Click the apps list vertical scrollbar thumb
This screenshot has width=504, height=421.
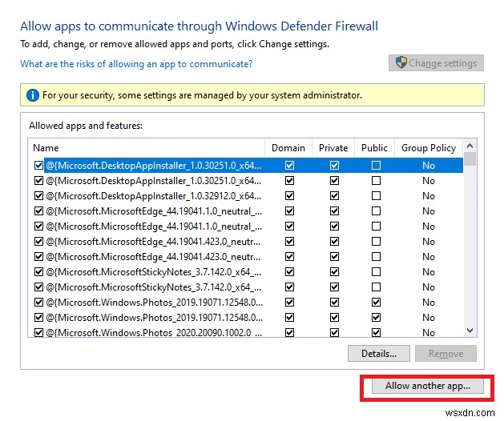tap(470, 159)
